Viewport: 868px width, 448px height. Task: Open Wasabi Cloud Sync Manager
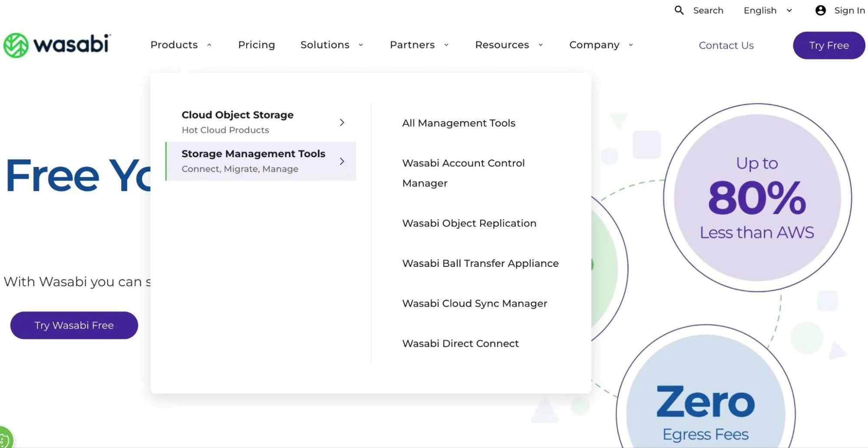(475, 303)
